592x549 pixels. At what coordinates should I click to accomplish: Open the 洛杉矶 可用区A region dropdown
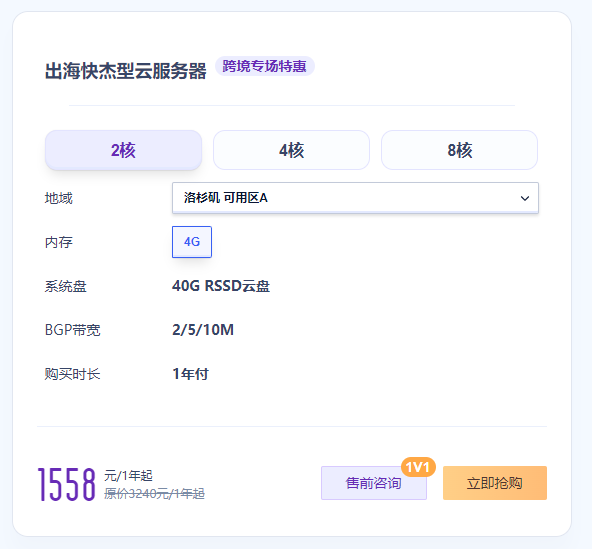[x=355, y=198]
